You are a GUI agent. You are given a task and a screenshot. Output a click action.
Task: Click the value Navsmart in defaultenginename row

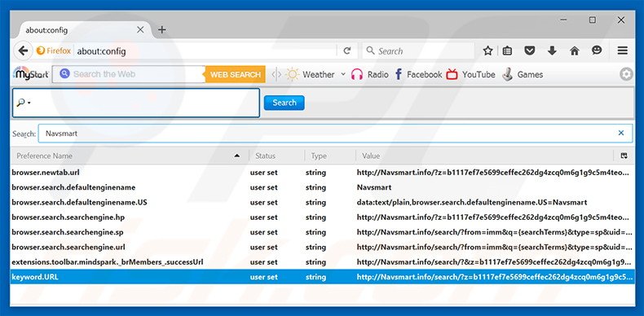[374, 187]
